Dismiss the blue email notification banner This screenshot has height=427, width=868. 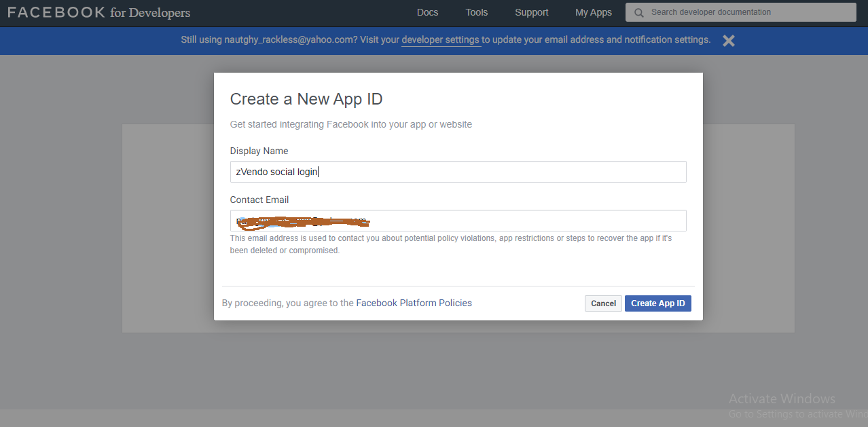pyautogui.click(x=729, y=41)
